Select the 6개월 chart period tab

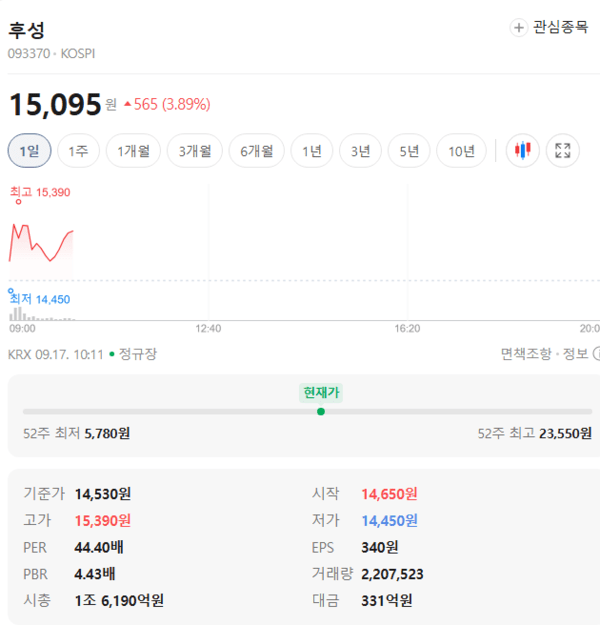click(x=256, y=151)
